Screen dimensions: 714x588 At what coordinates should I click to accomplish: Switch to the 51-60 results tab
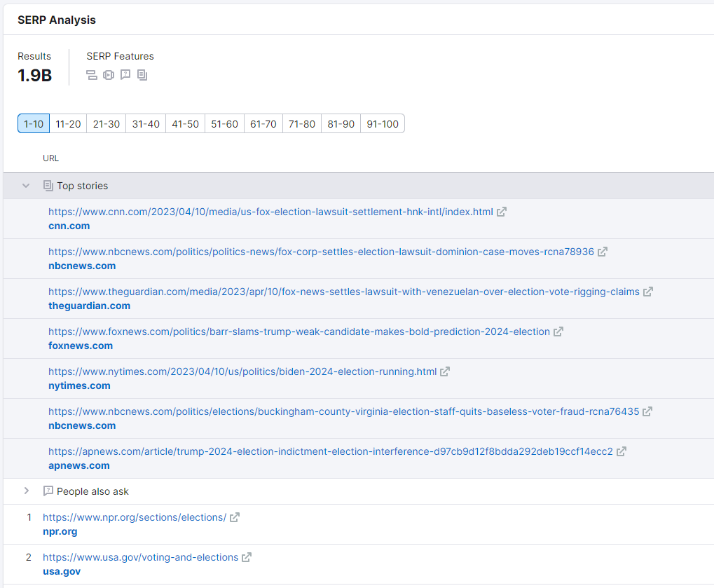pyautogui.click(x=224, y=124)
